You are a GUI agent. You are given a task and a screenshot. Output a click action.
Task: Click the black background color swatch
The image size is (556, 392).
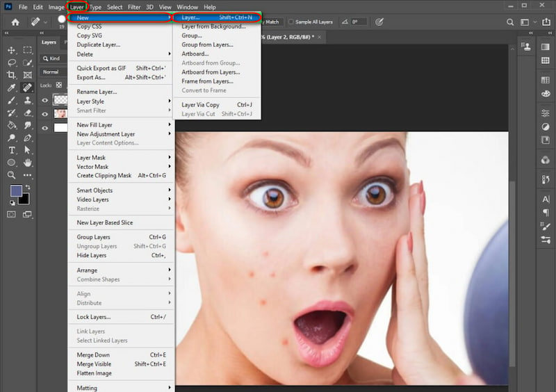point(25,200)
